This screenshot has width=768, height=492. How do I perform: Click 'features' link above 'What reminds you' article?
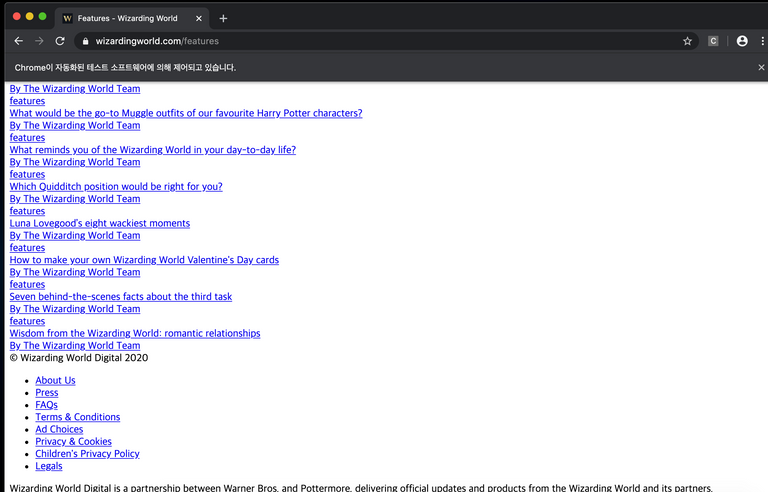pos(27,138)
